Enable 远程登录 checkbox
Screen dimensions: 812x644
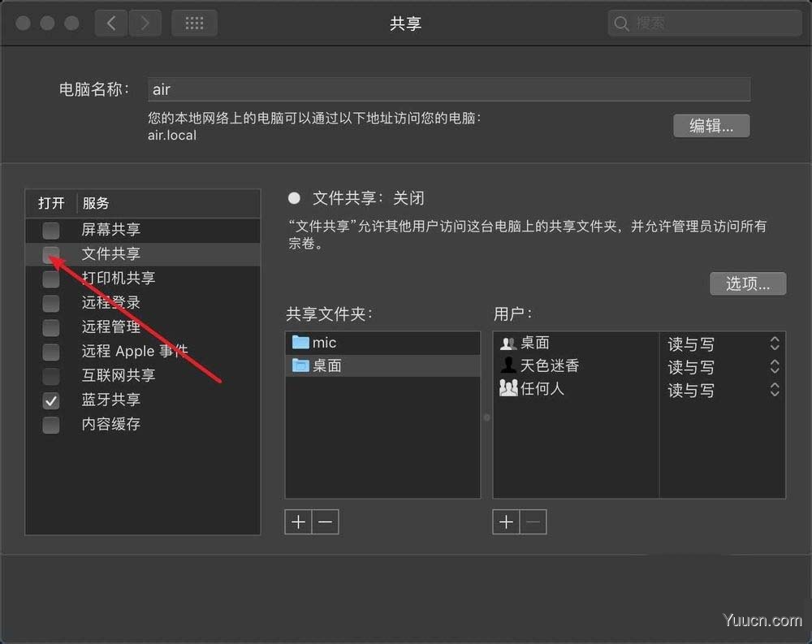coord(50,303)
